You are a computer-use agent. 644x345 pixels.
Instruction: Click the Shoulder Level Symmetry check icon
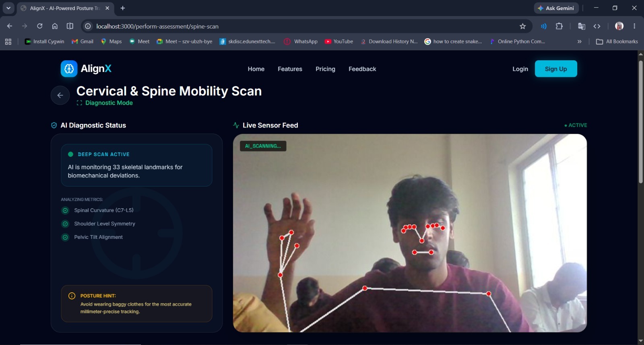[65, 224]
